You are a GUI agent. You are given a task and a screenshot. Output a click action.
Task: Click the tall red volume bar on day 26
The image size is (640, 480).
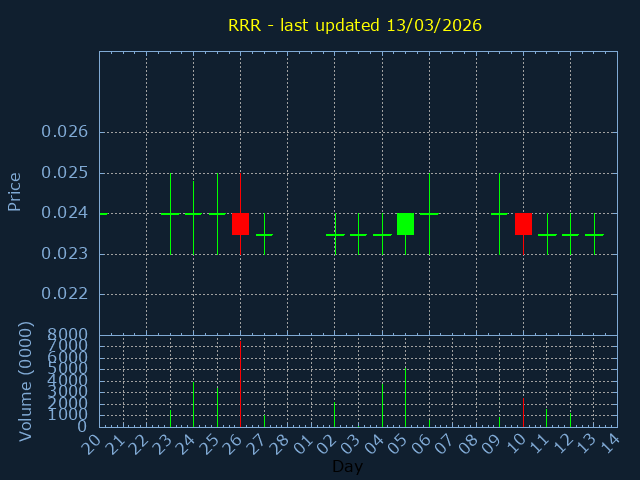pyautogui.click(x=240, y=385)
